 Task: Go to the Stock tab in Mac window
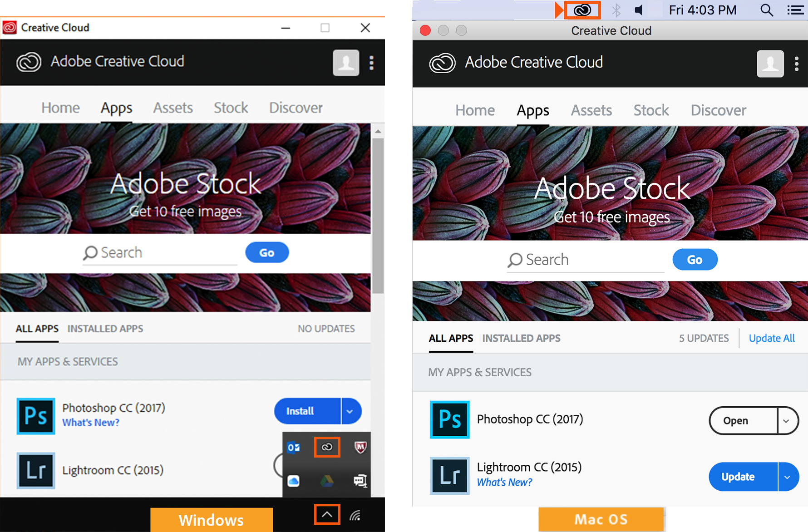[651, 110]
